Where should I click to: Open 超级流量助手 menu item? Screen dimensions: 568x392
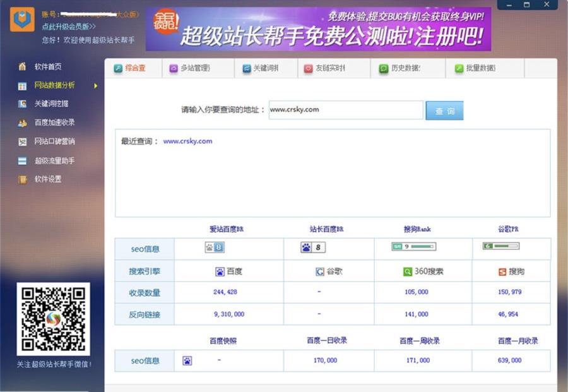[x=54, y=160]
